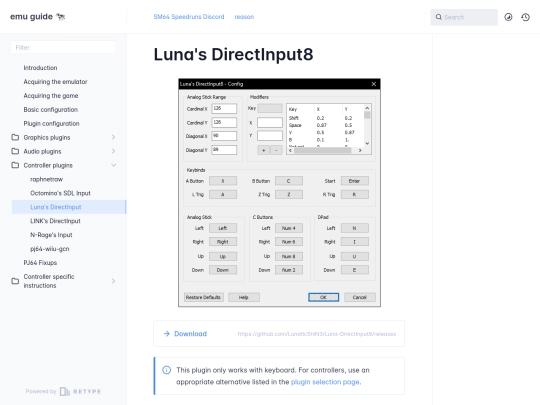The width and height of the screenshot is (540, 405).
Task: Click the Cardinal X value field
Action: 224,108
